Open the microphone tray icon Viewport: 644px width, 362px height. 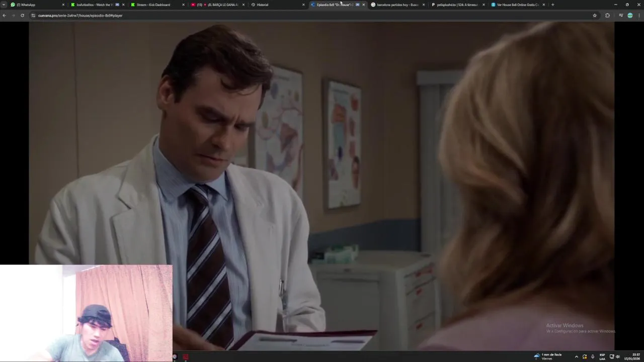click(x=593, y=356)
